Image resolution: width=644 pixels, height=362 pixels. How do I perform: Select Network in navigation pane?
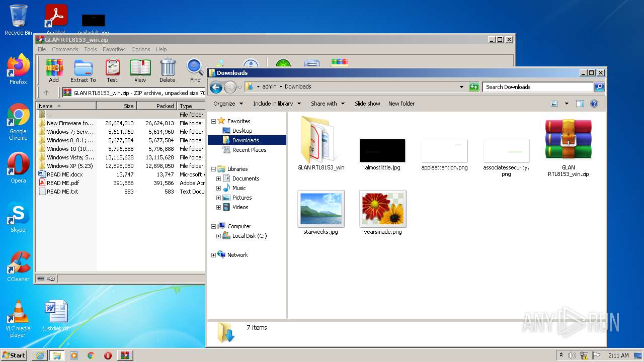pos(237,255)
